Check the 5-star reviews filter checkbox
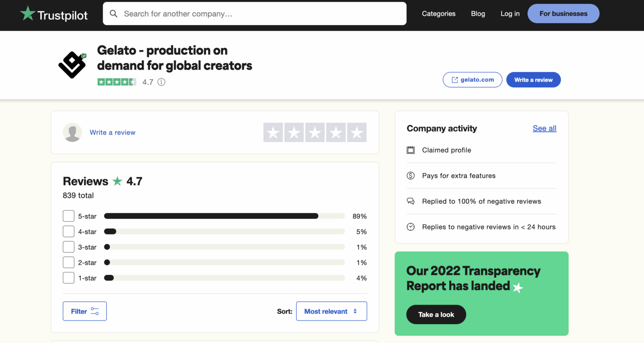This screenshot has height=343, width=644. coord(68,216)
